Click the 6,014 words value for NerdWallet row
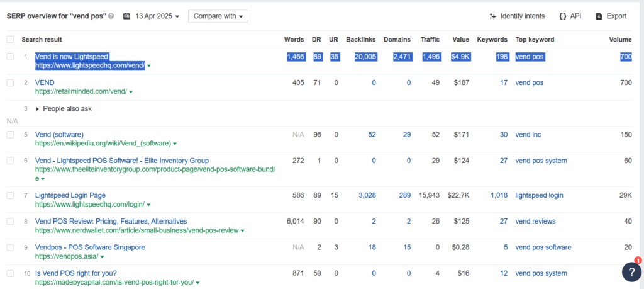Viewport: 644px width, 289px height. (296, 221)
